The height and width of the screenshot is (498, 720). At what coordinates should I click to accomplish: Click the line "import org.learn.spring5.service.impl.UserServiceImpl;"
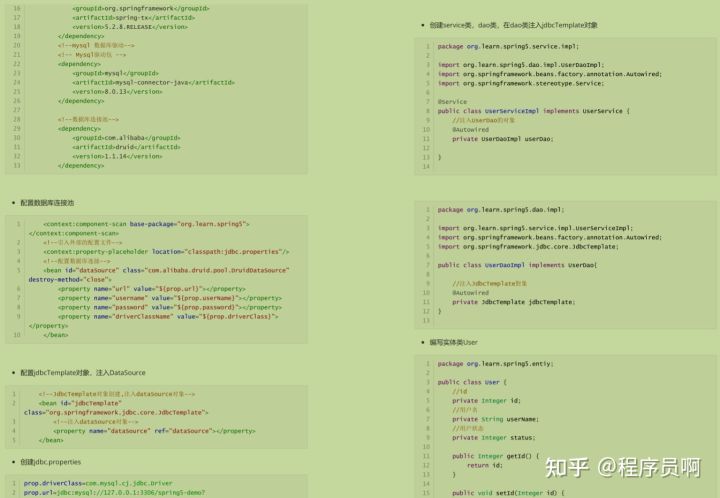click(535, 228)
